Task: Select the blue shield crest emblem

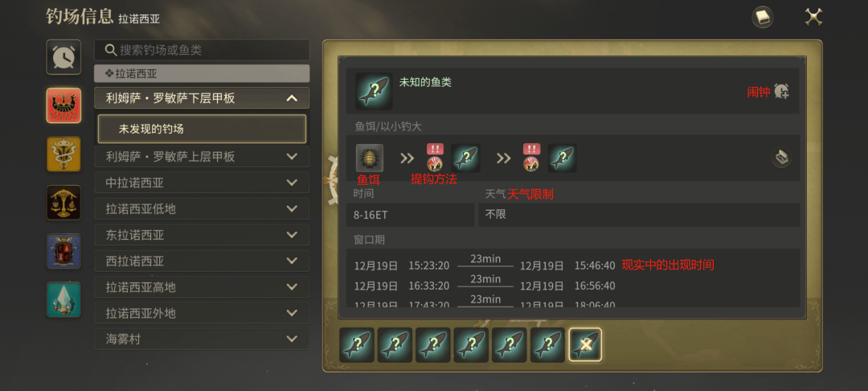Action: (x=63, y=251)
